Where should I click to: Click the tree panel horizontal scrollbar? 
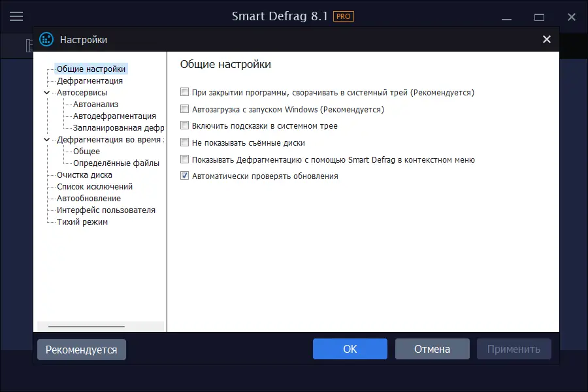[x=87, y=327]
